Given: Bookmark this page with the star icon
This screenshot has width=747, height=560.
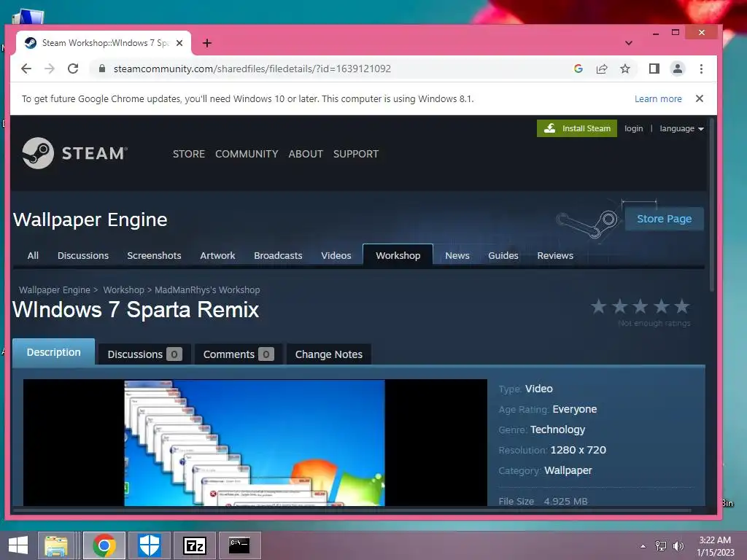Looking at the screenshot, I should (625, 69).
